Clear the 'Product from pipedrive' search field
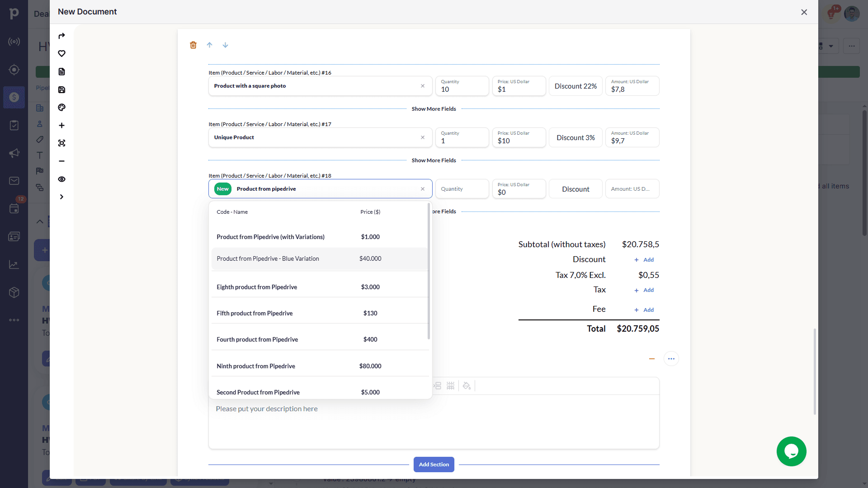868x488 pixels. pyautogui.click(x=423, y=189)
